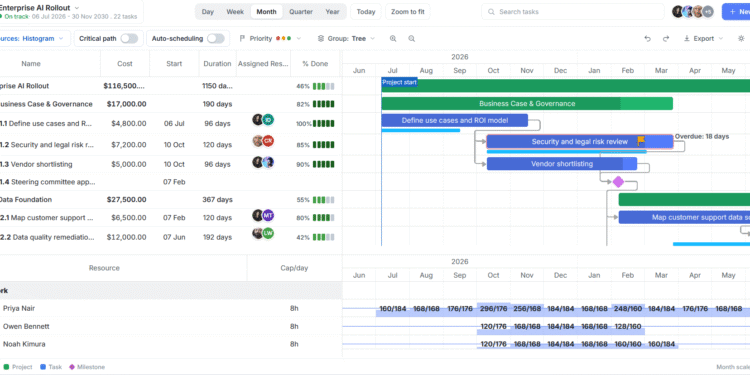
Task: Click the Cost column header
Action: click(x=125, y=64)
